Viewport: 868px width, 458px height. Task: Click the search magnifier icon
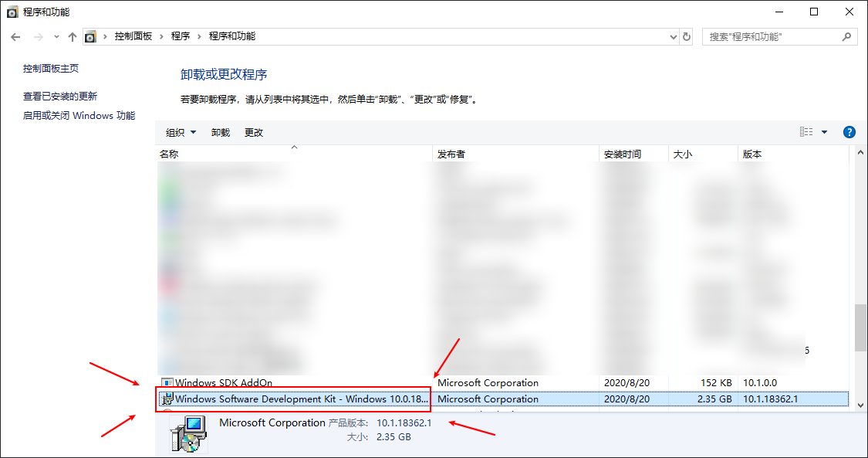pos(846,36)
